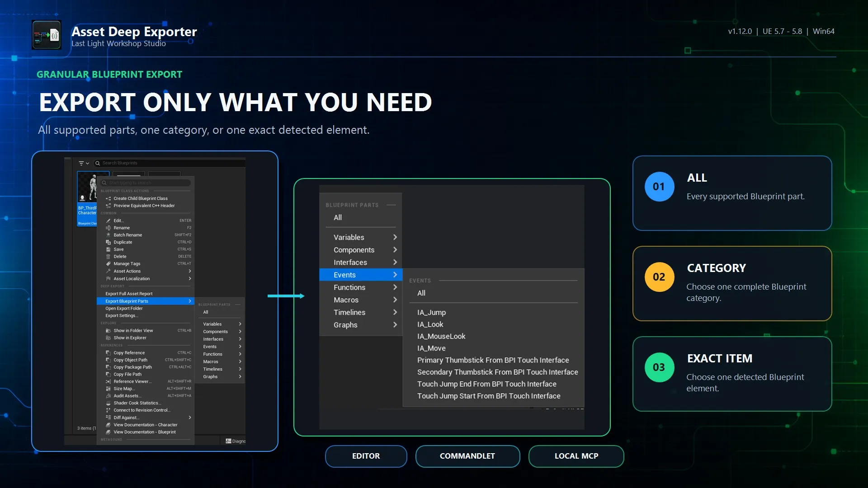Click the 'Start typing to search' menu field
868x488 pixels.
tap(146, 183)
